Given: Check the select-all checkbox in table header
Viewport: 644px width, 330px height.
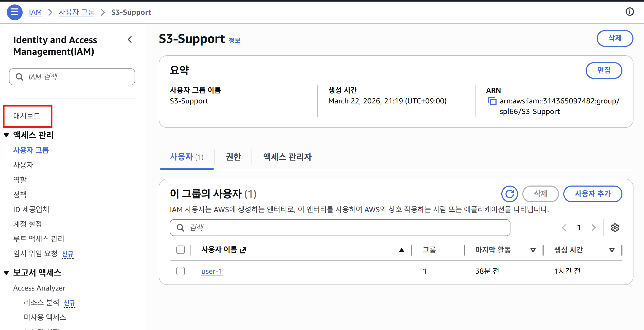Looking at the screenshot, I should [181, 250].
